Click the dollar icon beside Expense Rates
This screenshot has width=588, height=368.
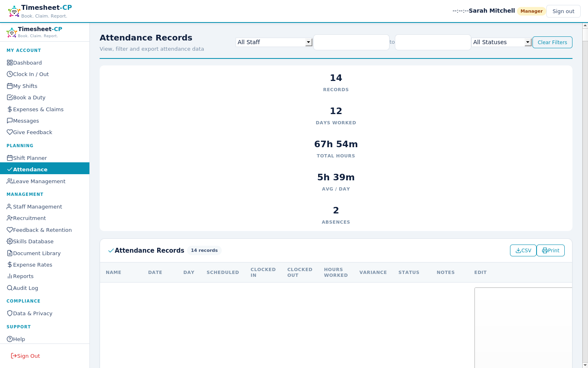[x=10, y=265]
